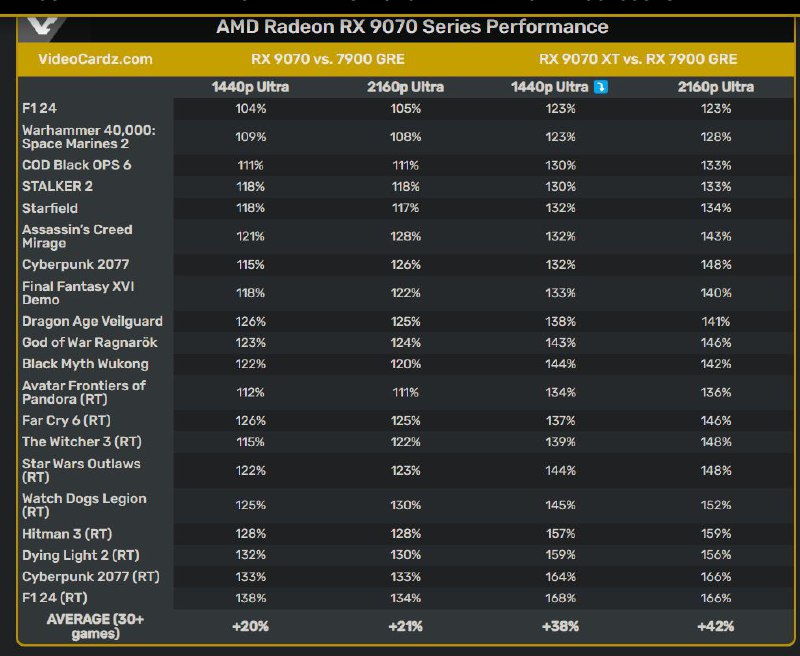Click the 120% cell in the Black Myth Wukong row

406,364
